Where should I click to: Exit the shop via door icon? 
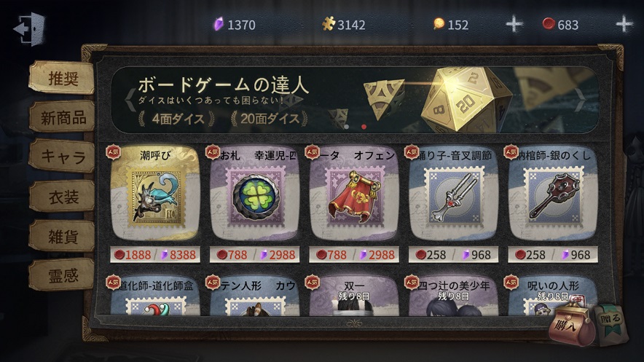[x=28, y=28]
